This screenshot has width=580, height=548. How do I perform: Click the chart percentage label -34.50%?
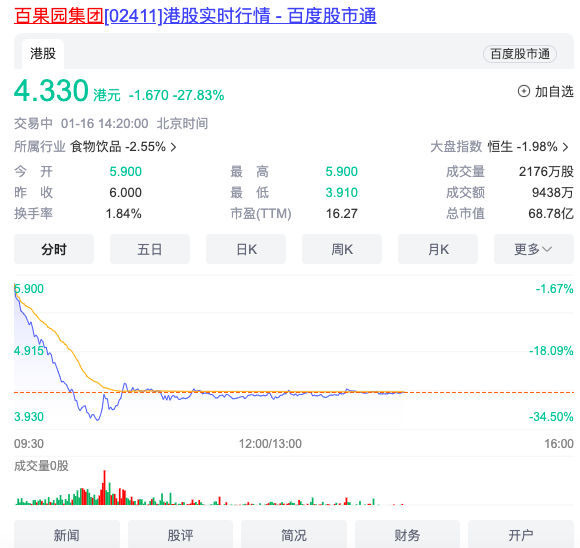click(551, 417)
